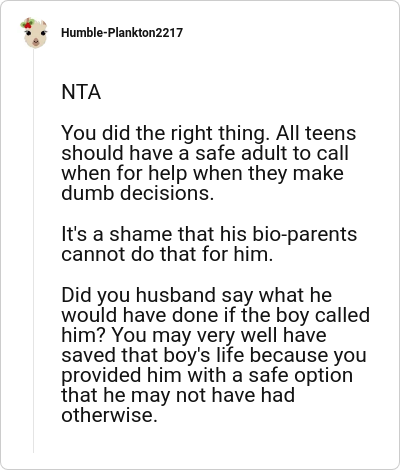Click the line "cannot do that for him."
Screen dimensions: 400x470
click(x=167, y=254)
